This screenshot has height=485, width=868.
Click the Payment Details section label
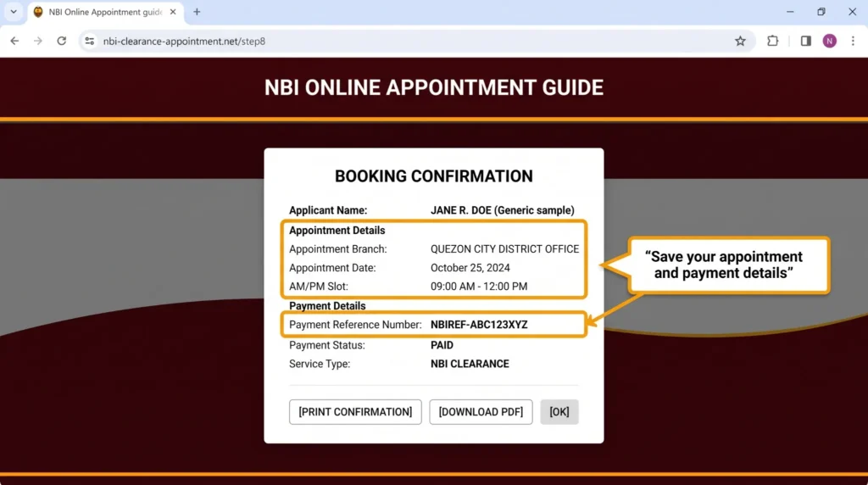(x=327, y=305)
